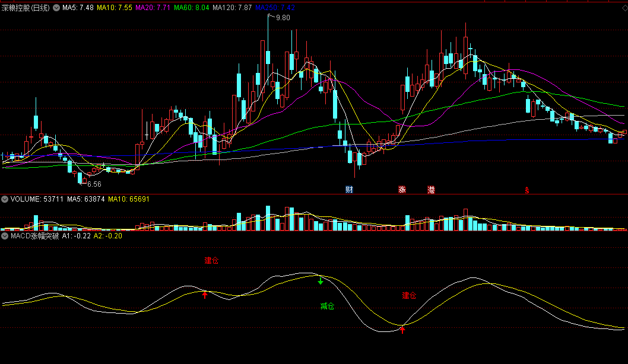Click the volume MA10: 65691 label
The width and height of the screenshot is (628, 364).
click(129, 199)
